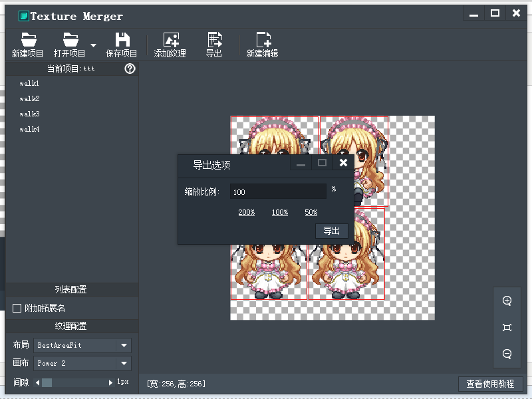
Task: Open 查看使用教程 tutorial button
Action: click(x=490, y=384)
